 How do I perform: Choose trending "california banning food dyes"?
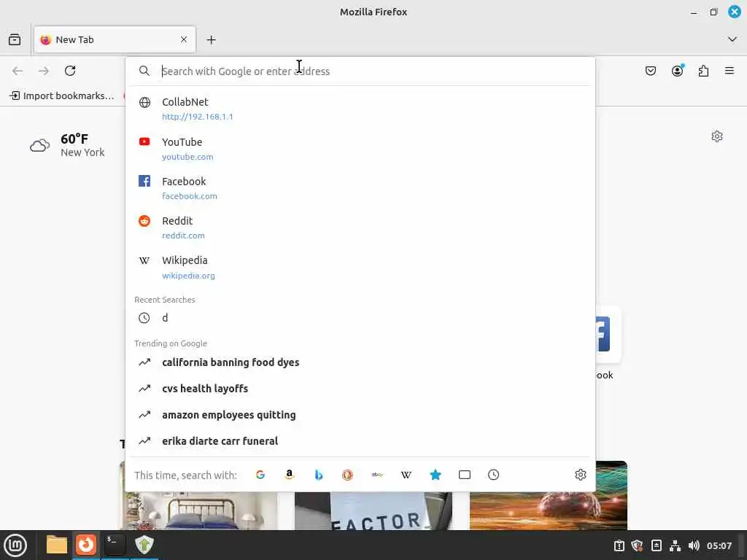(360, 362)
